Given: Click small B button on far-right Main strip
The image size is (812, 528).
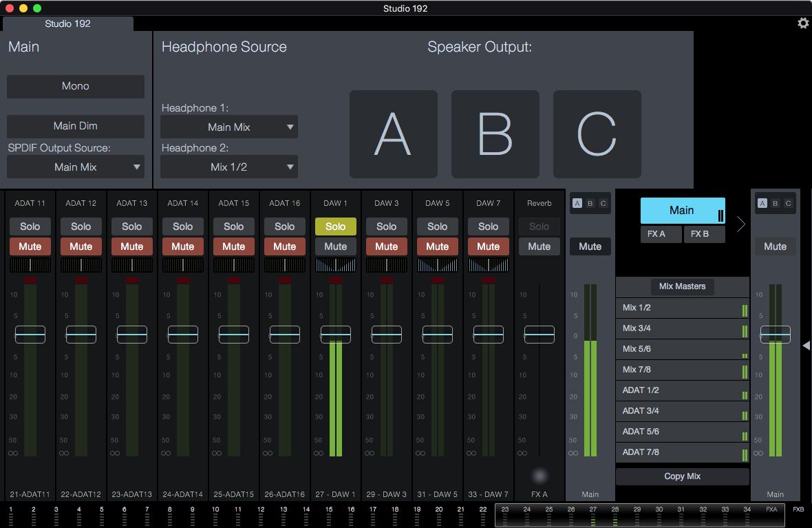Looking at the screenshot, I should pos(776,203).
